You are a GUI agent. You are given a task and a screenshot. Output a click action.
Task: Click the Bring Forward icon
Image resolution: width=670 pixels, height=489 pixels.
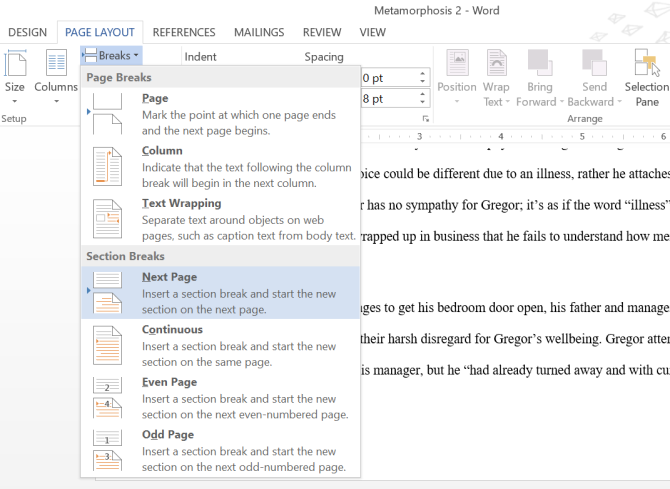pos(540,62)
